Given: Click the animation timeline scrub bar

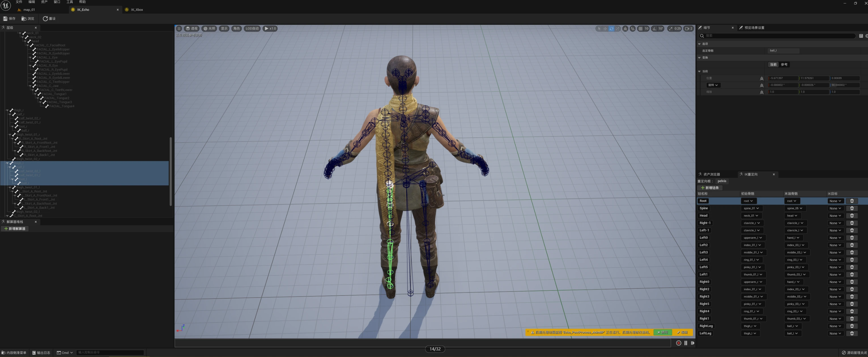Looking at the screenshot, I should [x=423, y=343].
